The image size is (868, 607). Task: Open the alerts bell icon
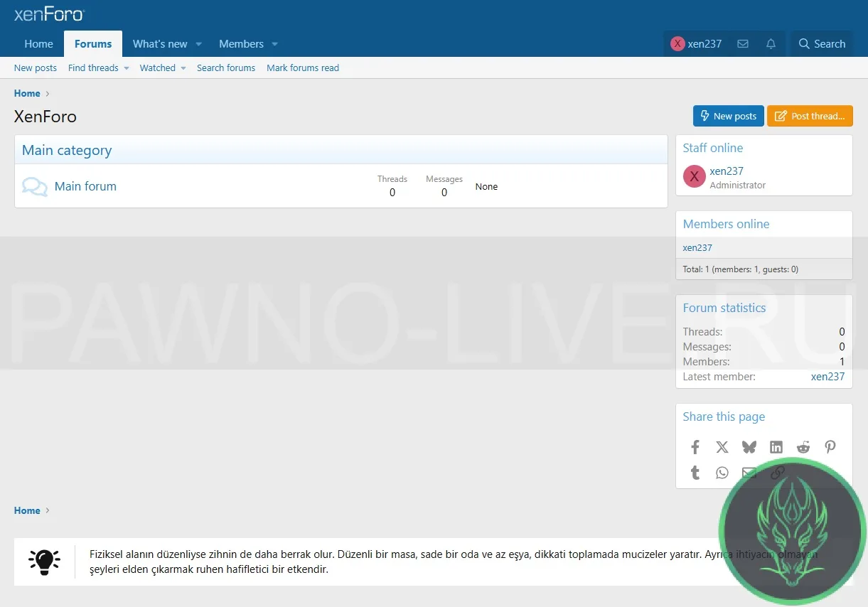click(771, 44)
